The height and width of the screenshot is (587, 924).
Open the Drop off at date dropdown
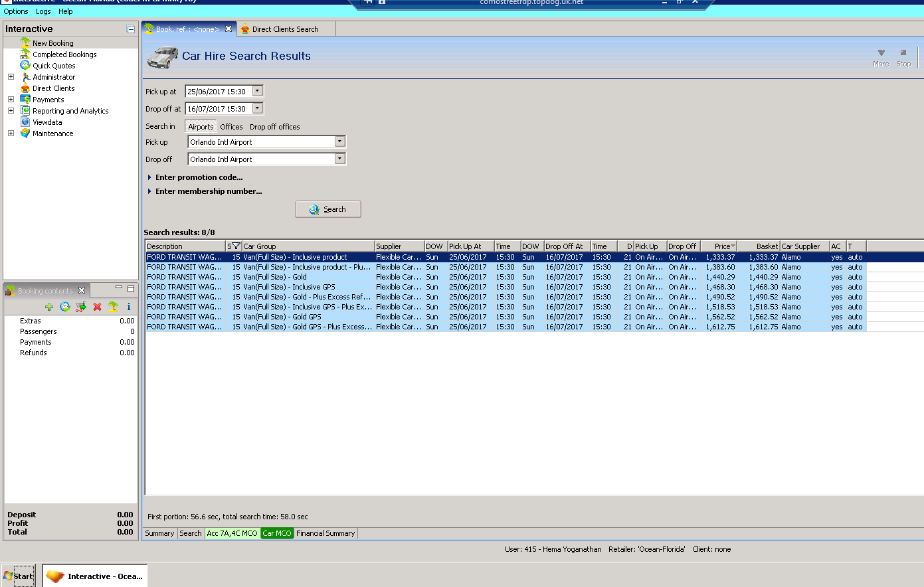tap(258, 108)
